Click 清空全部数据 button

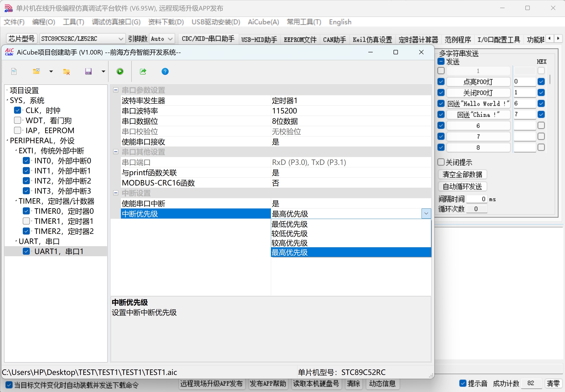pos(462,174)
